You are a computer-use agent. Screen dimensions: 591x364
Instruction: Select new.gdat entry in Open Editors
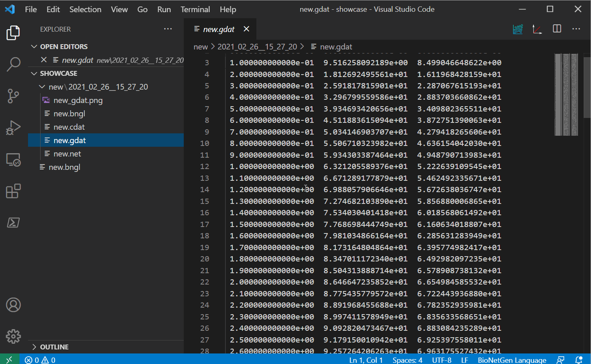tap(106, 60)
